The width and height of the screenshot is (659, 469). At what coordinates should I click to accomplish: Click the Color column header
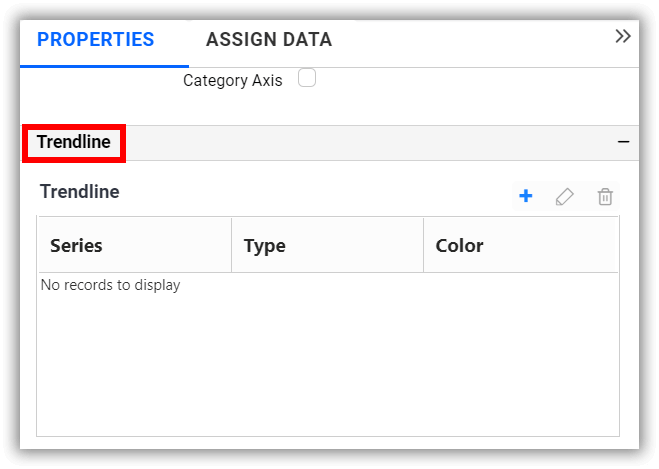click(460, 246)
